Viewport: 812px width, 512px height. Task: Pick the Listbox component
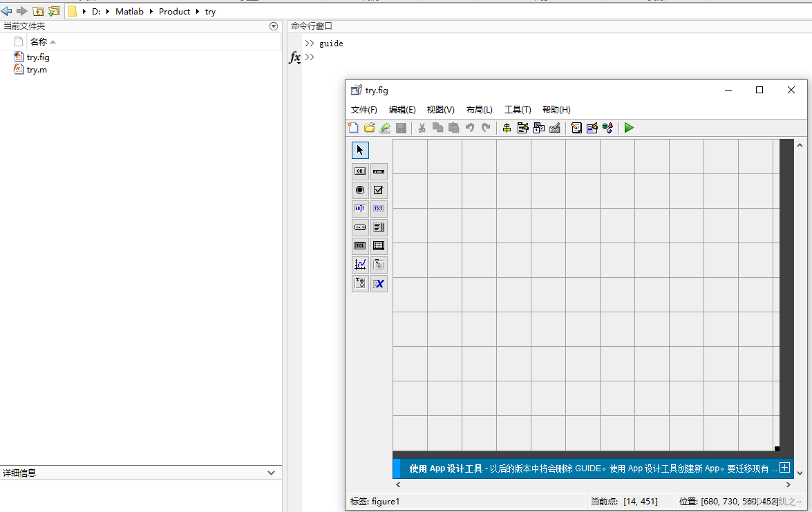[x=379, y=227]
